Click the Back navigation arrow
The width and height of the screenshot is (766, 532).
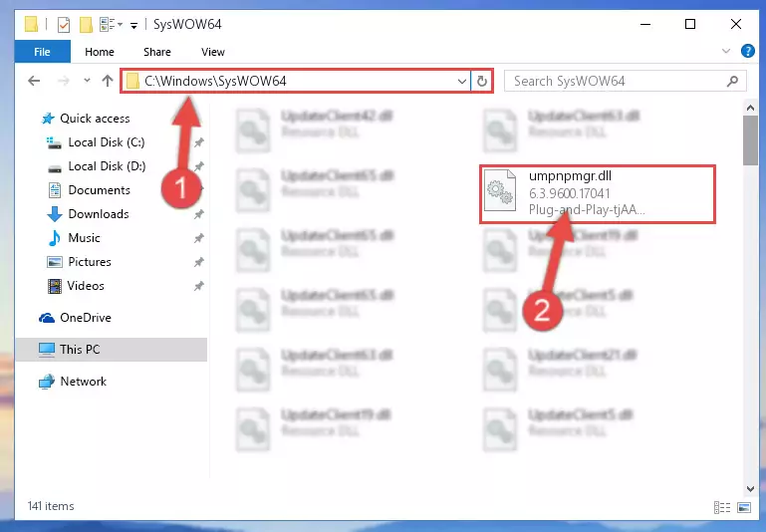pos(34,81)
